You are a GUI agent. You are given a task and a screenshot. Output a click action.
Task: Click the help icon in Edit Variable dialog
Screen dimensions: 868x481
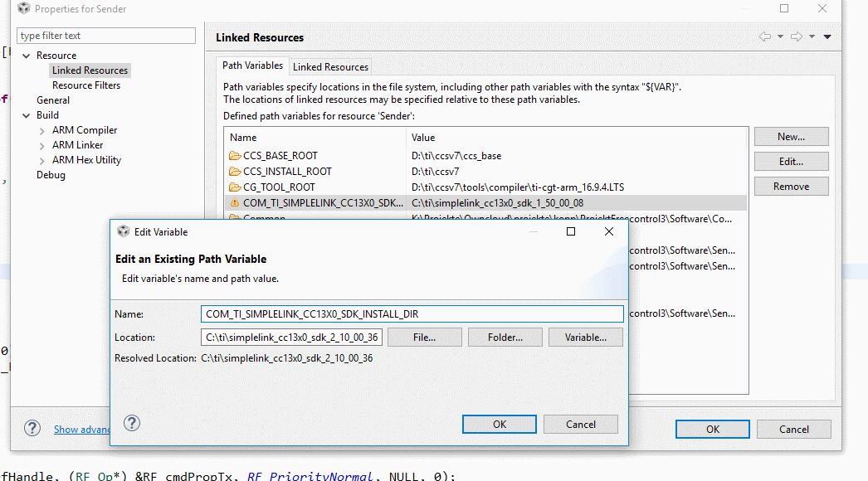pos(132,423)
